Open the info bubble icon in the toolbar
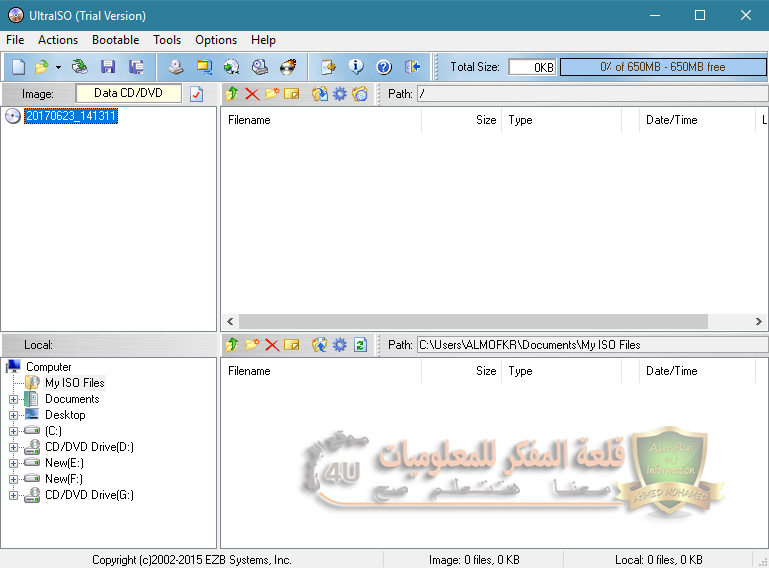 point(356,67)
